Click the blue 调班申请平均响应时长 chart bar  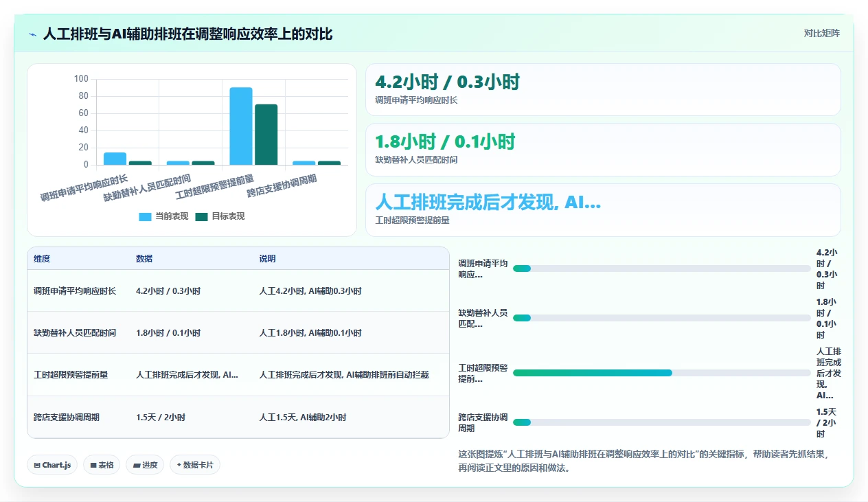(x=115, y=159)
